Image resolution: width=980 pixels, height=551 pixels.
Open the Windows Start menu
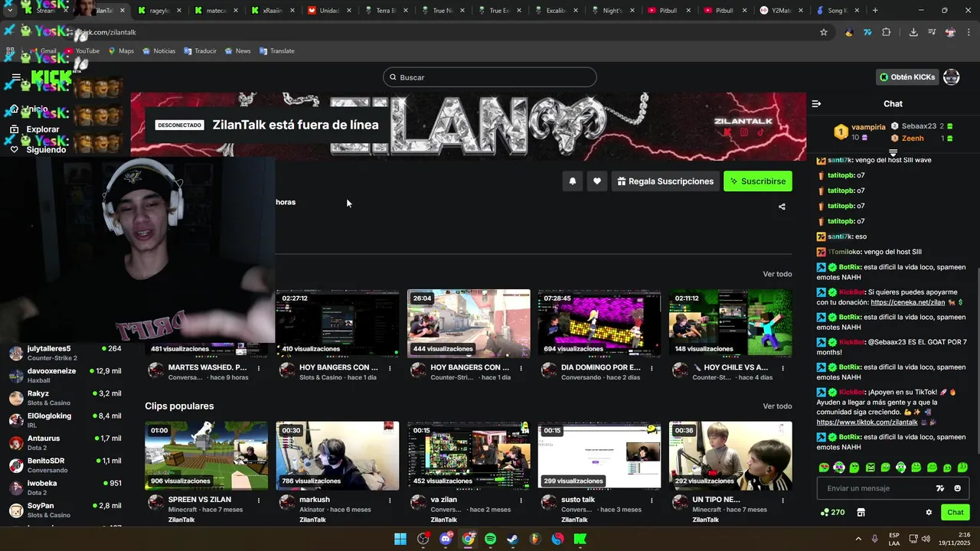(x=400, y=539)
